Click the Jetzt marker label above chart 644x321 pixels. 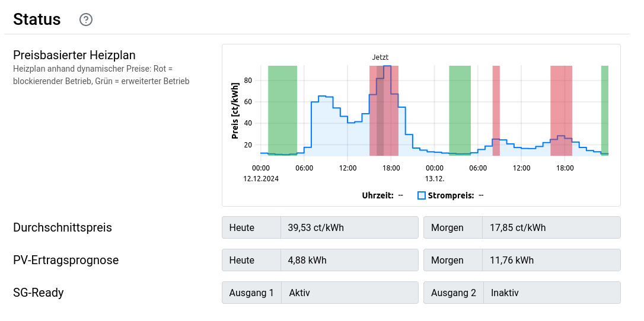(x=380, y=57)
